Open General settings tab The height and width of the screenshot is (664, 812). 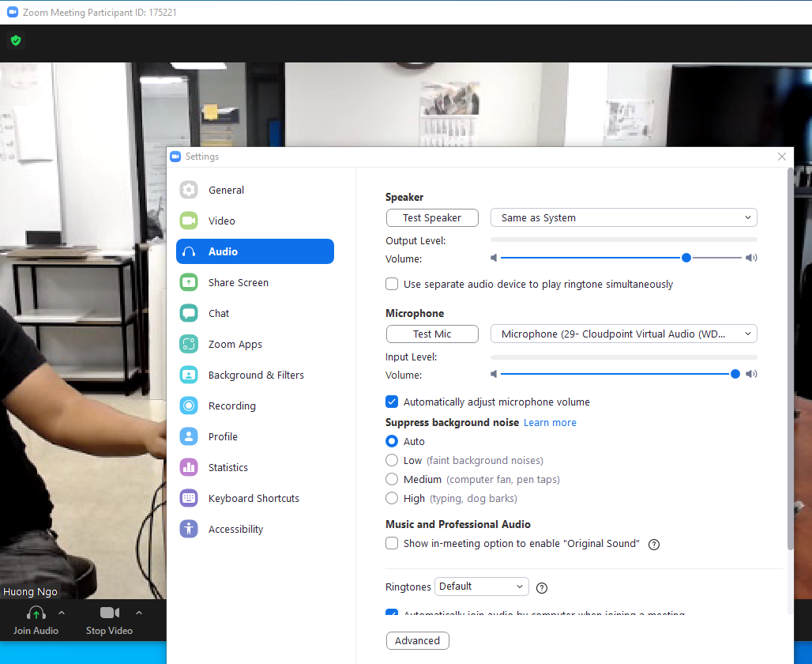(255, 190)
